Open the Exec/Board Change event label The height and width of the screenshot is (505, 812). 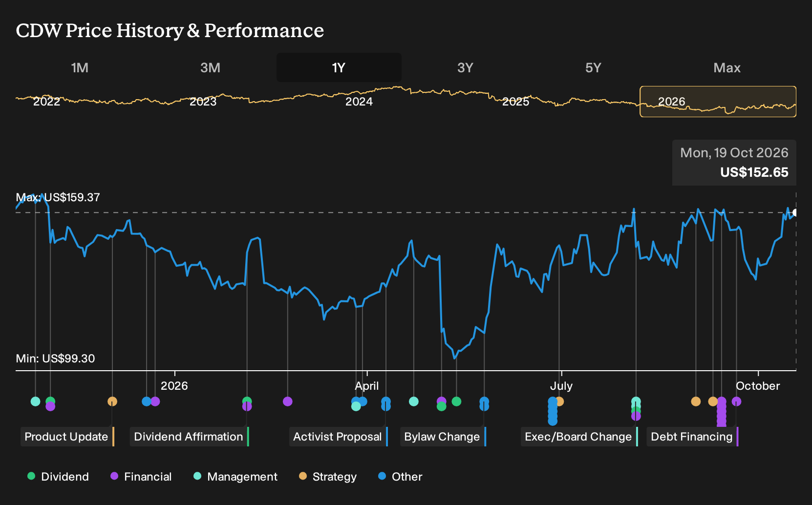[x=579, y=437]
